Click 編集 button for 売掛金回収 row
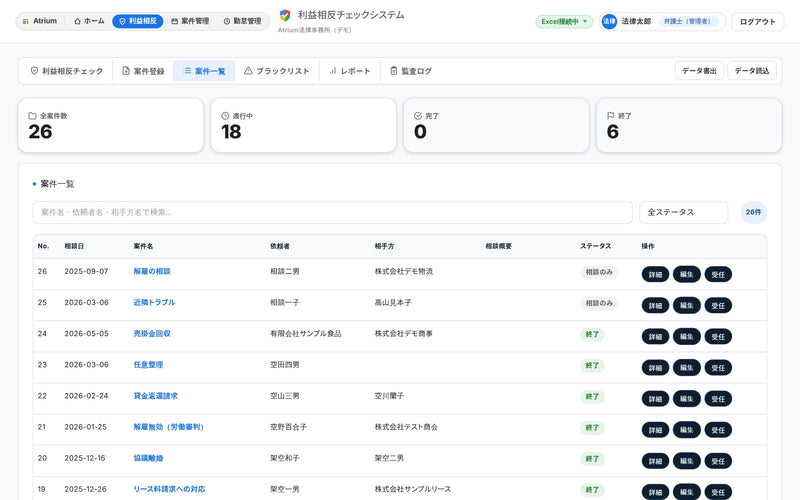Screen dimensions: 800x500 click(687, 337)
